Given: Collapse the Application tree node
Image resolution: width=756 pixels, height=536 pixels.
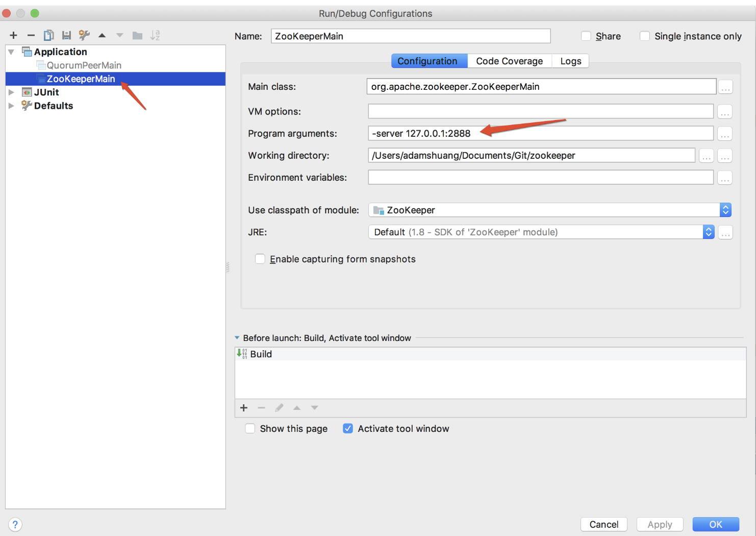Looking at the screenshot, I should click(11, 52).
